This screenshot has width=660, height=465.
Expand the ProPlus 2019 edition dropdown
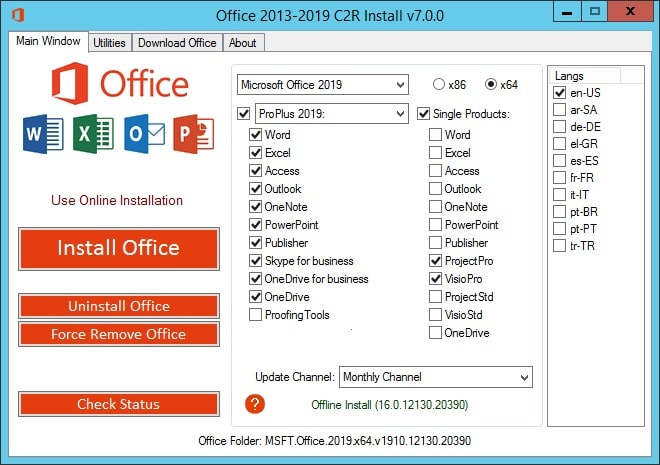coord(331,113)
